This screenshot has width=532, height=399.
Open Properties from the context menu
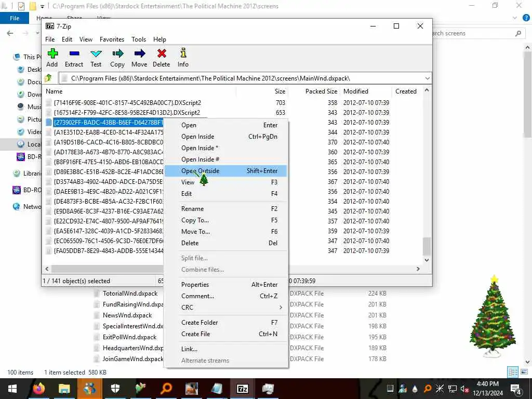pyautogui.click(x=225, y=284)
